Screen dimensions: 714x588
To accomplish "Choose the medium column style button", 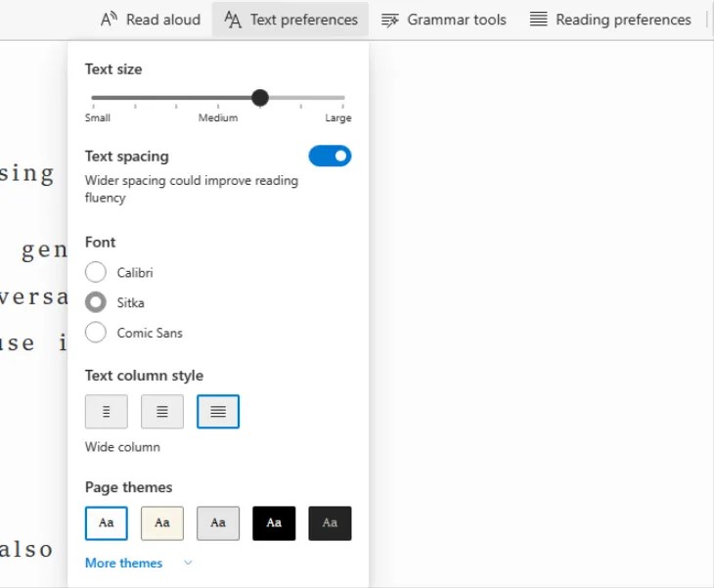I will coord(162,412).
